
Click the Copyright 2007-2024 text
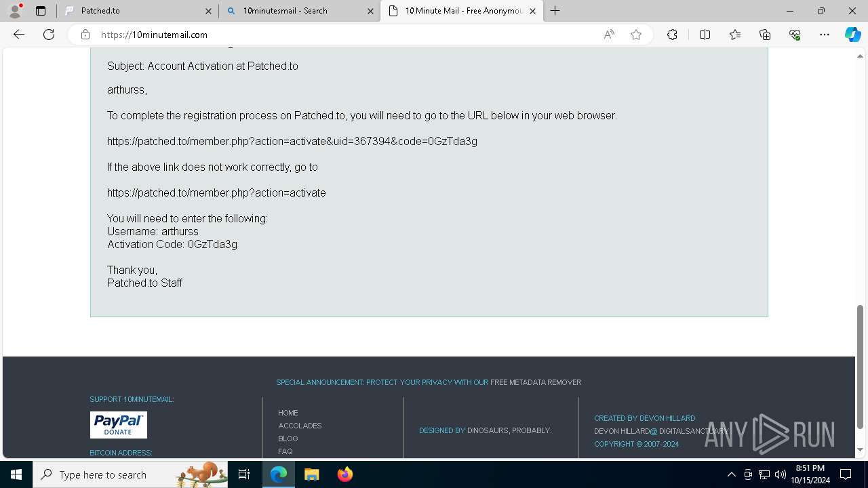click(636, 444)
